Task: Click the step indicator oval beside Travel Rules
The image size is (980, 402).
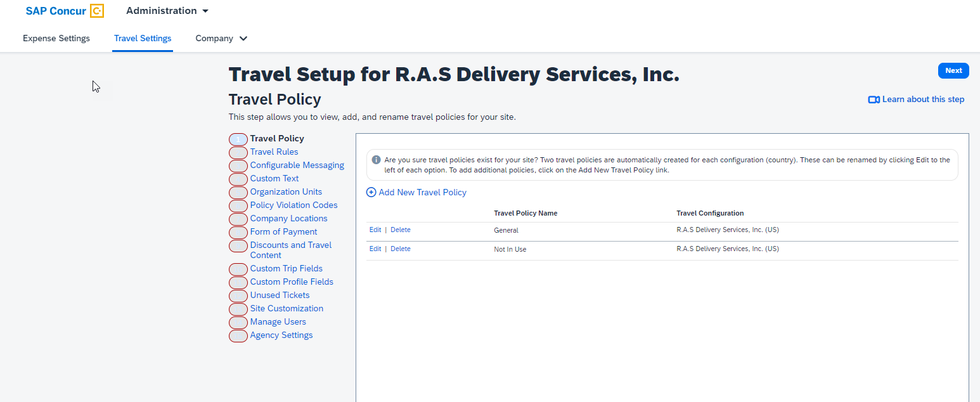Action: [238, 153]
